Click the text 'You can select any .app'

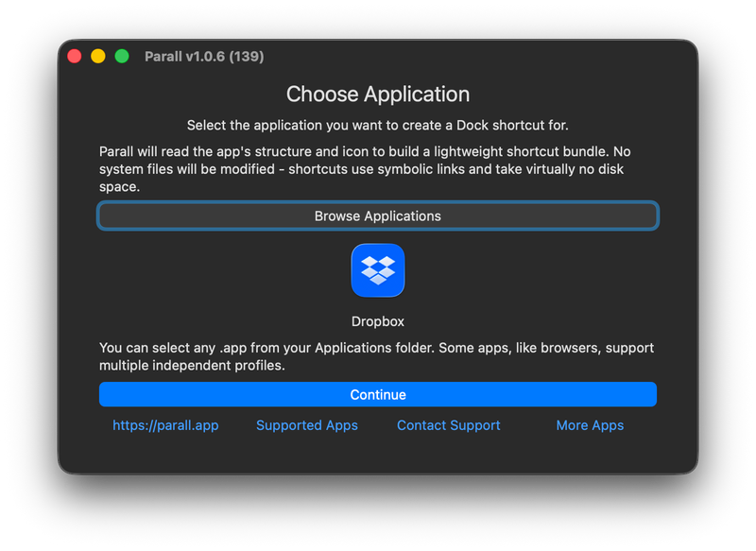tap(174, 348)
